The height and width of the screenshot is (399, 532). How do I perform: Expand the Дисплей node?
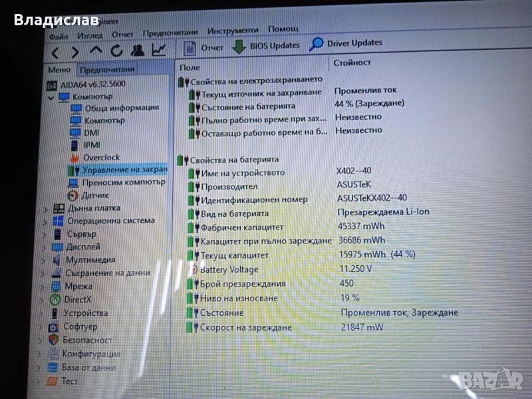43,247
